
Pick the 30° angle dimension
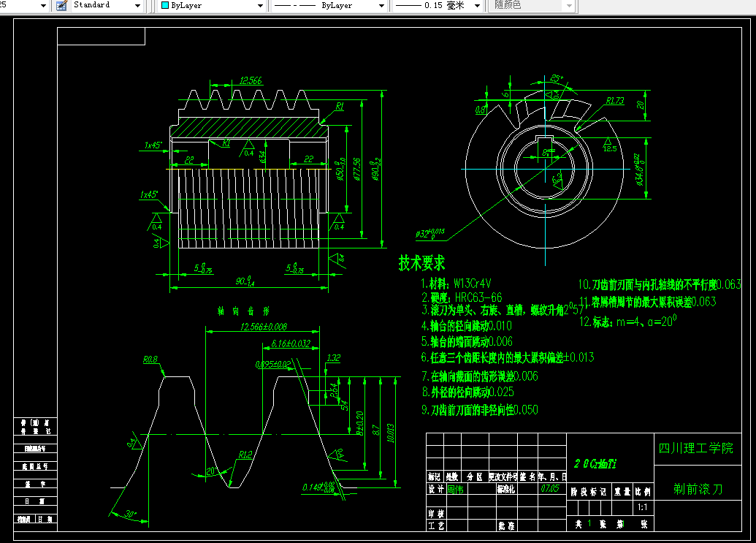click(129, 514)
